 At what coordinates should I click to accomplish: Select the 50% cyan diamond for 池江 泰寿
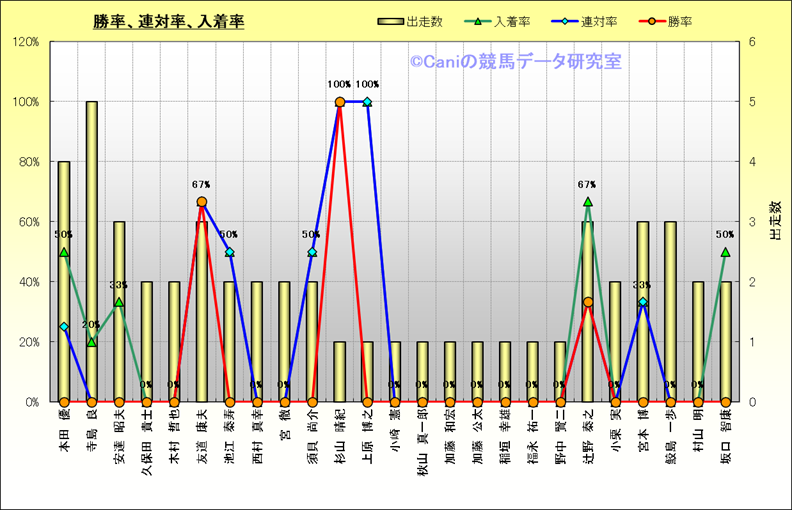click(x=229, y=252)
